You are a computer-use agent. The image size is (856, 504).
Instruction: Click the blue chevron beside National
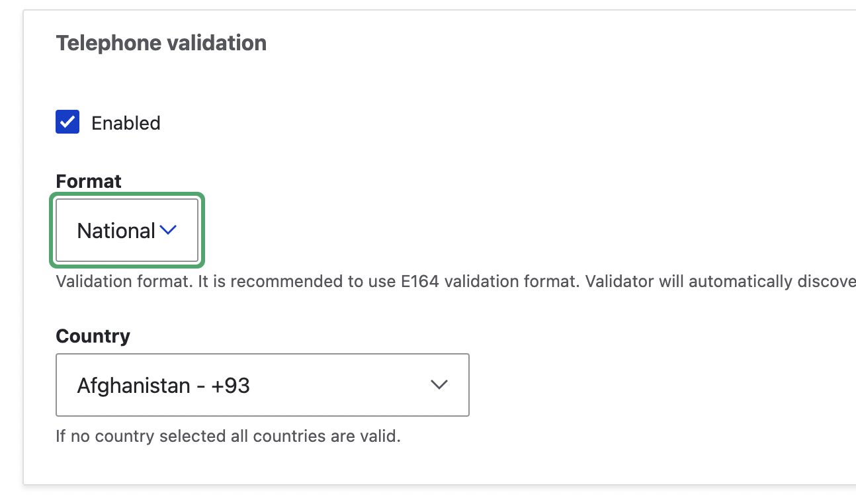pos(169,230)
